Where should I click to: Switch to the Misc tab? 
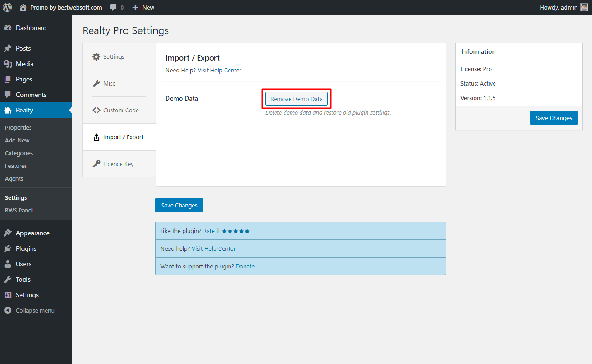tap(119, 83)
